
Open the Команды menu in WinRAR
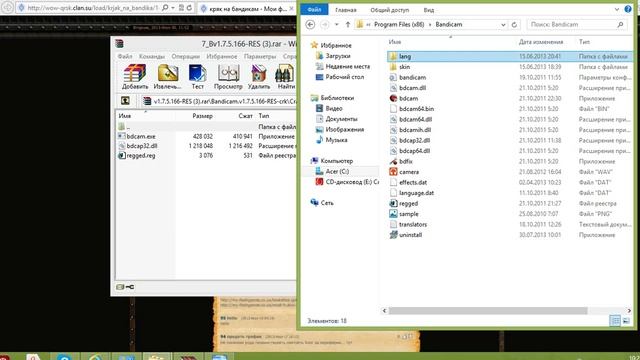click(x=151, y=56)
